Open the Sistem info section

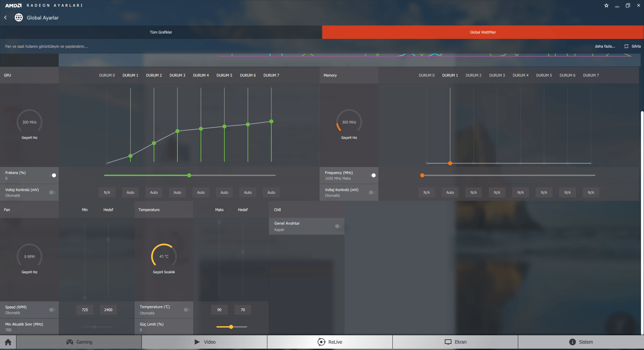[581, 342]
